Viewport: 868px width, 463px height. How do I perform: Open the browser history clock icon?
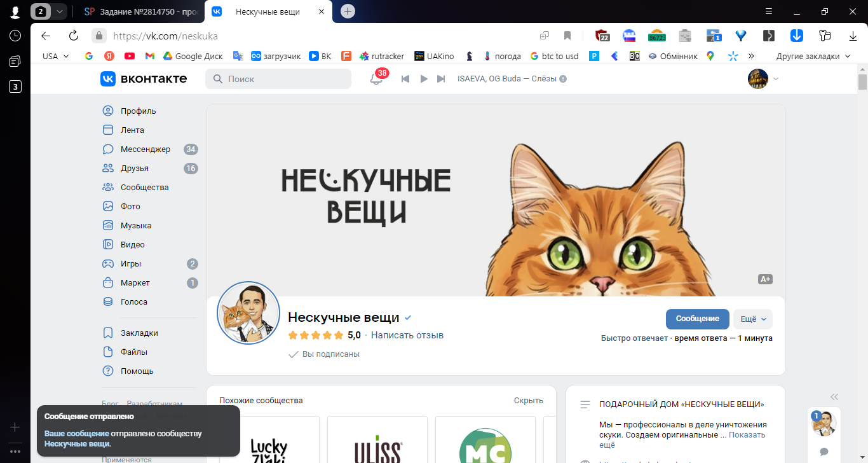15,36
